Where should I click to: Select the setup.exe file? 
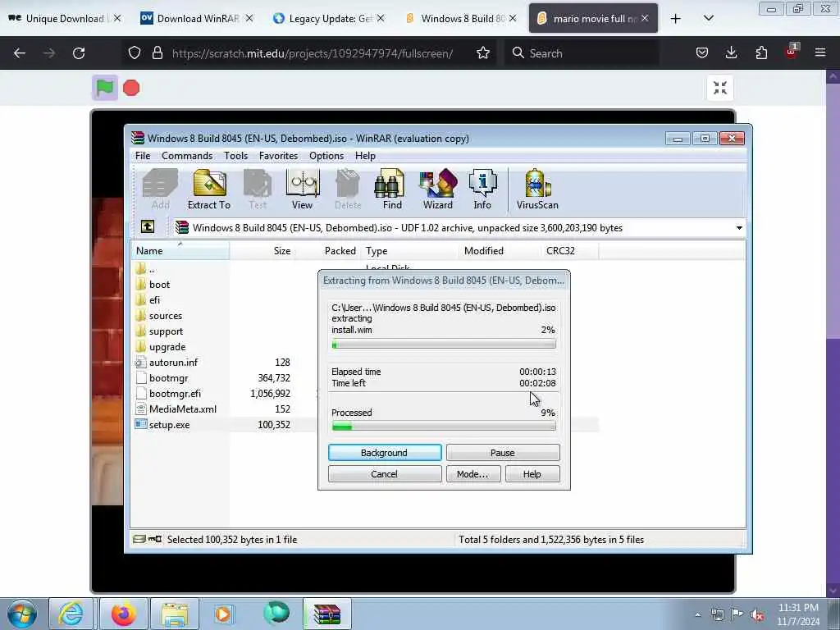coord(169,425)
